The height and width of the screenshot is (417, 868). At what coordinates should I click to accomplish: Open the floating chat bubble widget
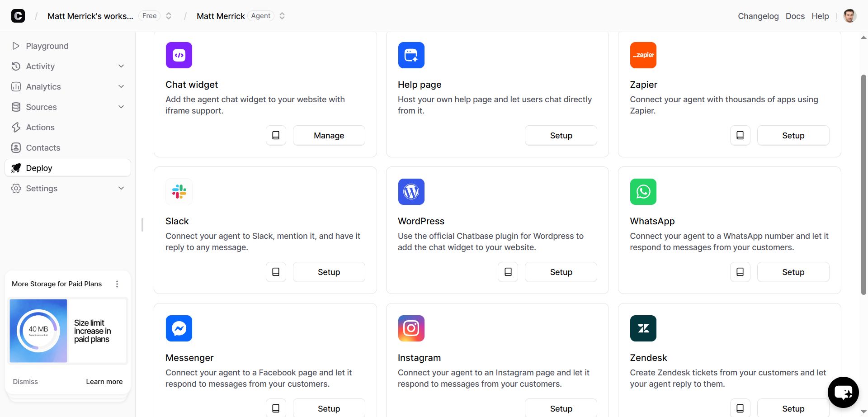843,392
